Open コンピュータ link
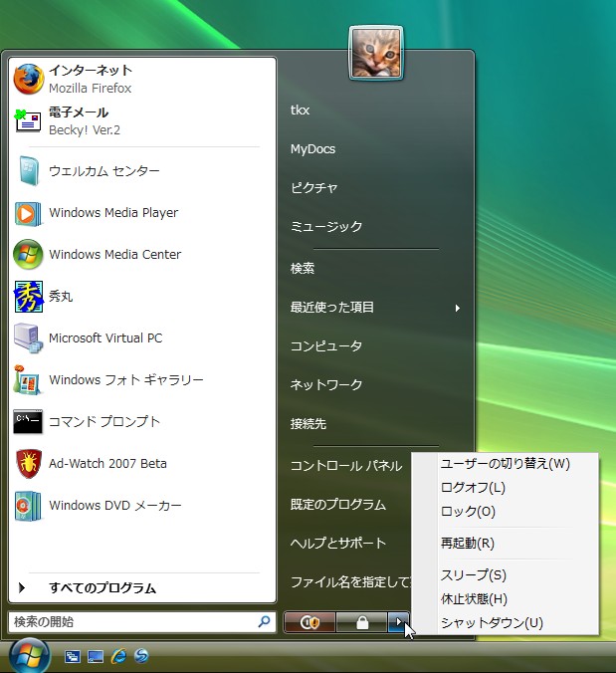Image resolution: width=616 pixels, height=673 pixels. pos(326,345)
